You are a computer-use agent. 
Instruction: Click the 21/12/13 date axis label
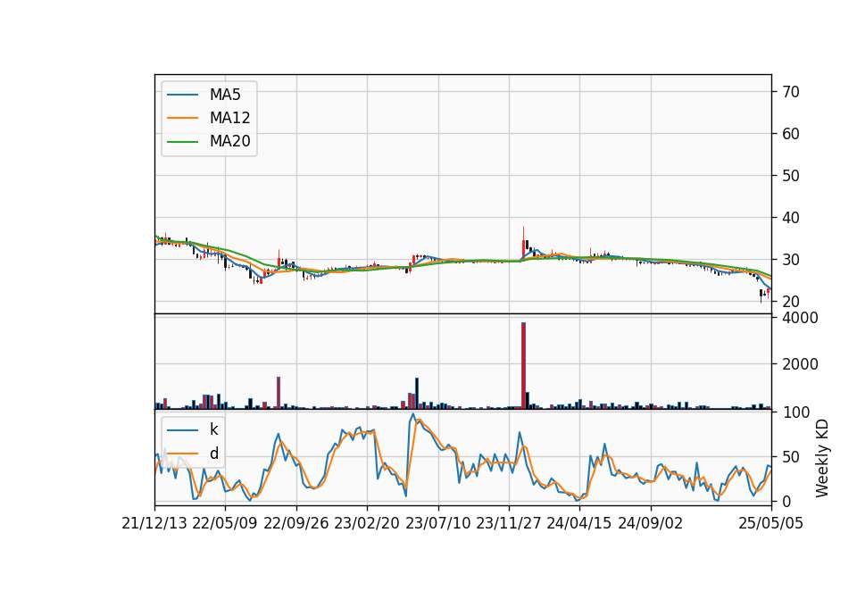coord(154,523)
